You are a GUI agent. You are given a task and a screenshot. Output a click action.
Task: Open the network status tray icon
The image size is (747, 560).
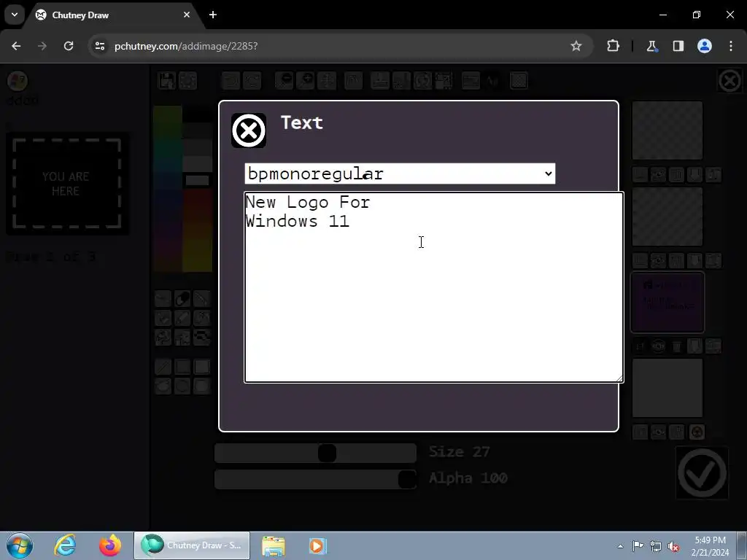click(656, 546)
